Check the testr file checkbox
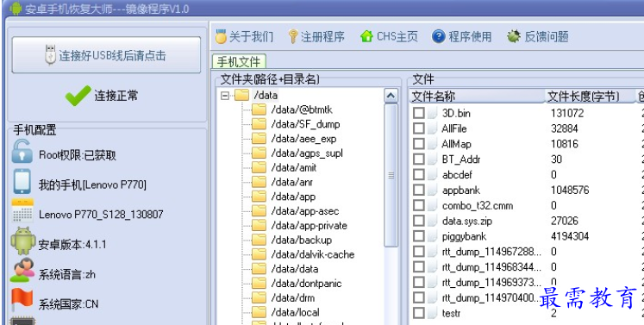 418,313
